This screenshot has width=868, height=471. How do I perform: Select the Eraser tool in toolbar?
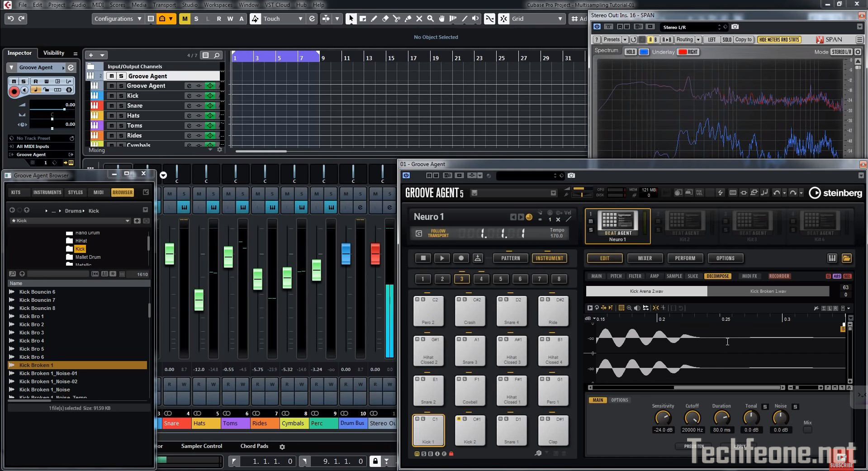coord(385,19)
